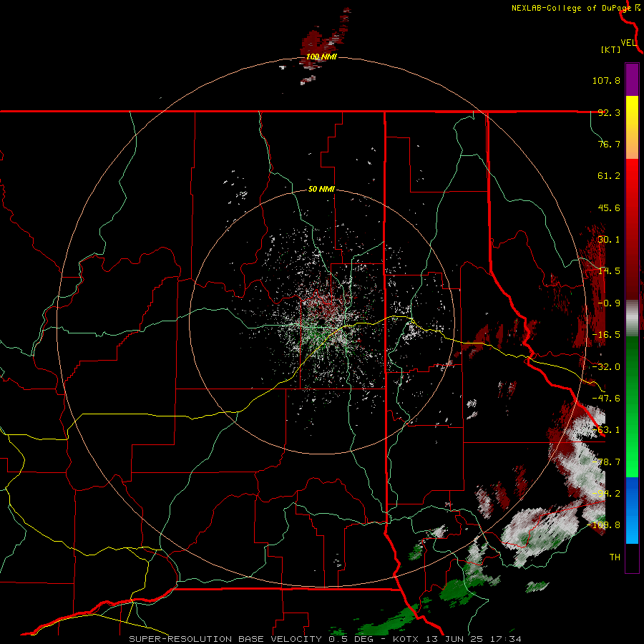Click the blue segment of velocity color bar
Image resolution: width=644 pixels, height=644 pixels.
coord(632,510)
